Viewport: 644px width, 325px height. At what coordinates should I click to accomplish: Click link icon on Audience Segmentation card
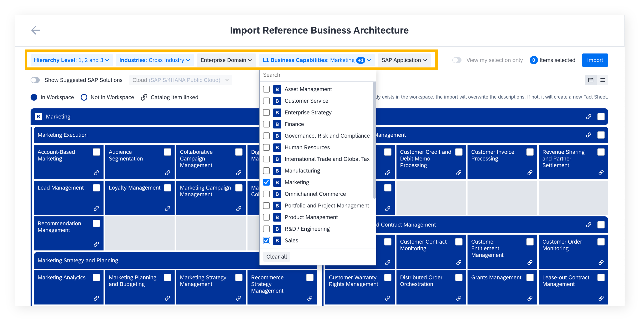168,173
